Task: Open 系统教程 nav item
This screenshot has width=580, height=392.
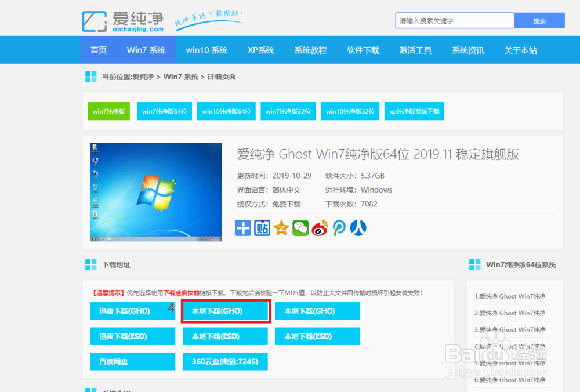Action: (310, 50)
